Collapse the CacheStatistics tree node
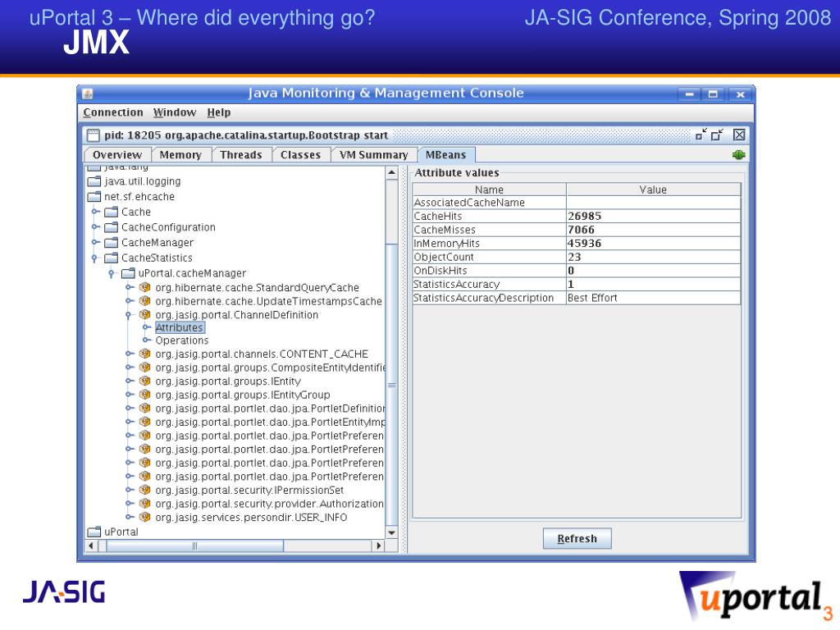This screenshot has height=630, width=840. [x=95, y=258]
